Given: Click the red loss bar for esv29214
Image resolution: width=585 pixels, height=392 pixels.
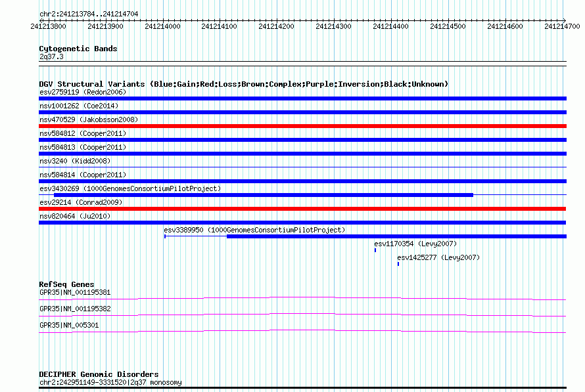Looking at the screenshot, I should 302,209.
